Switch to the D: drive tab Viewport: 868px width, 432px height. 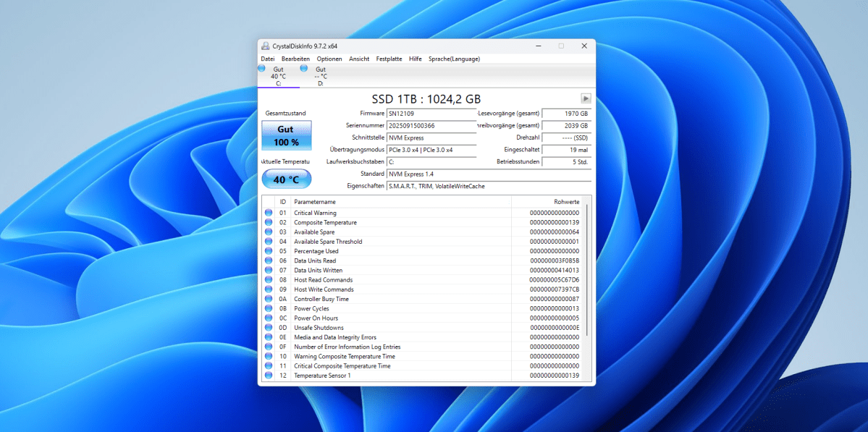(319, 77)
